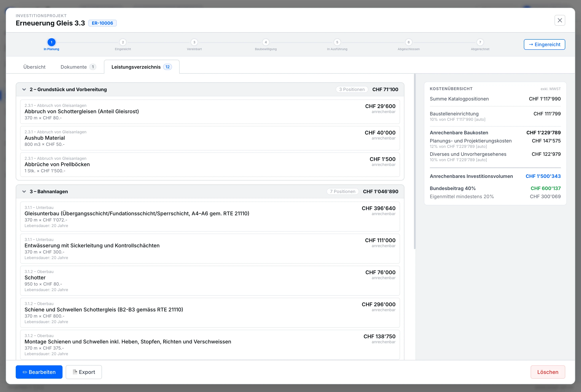The width and height of the screenshot is (581, 392).
Task: Click Eigenmittel value CHF 300'069
Action: click(x=545, y=196)
